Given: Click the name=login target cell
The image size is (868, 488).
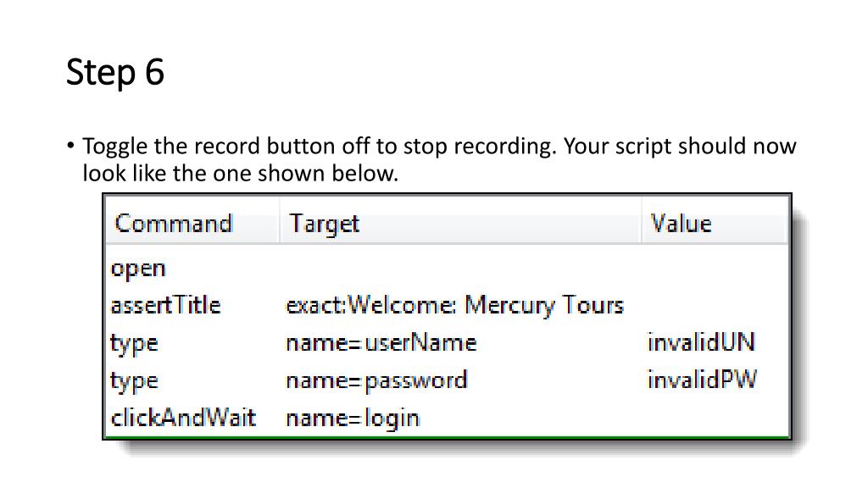Looking at the screenshot, I should 353,418.
